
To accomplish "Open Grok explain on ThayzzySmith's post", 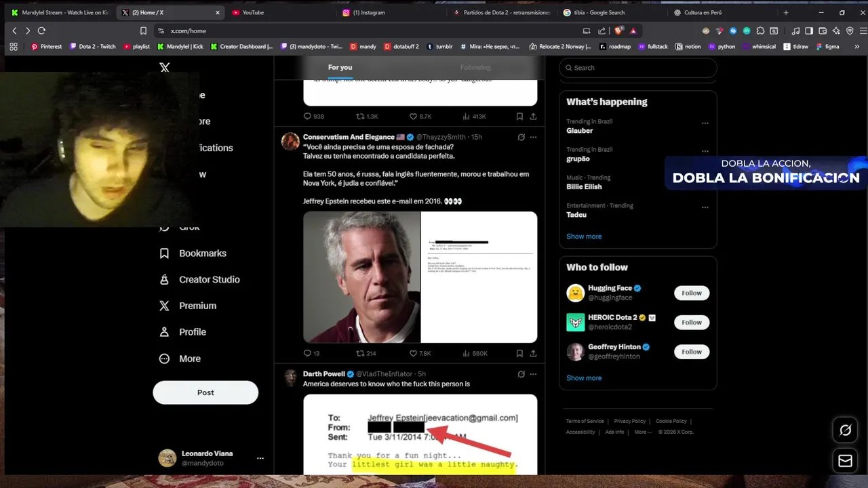I will tap(521, 137).
